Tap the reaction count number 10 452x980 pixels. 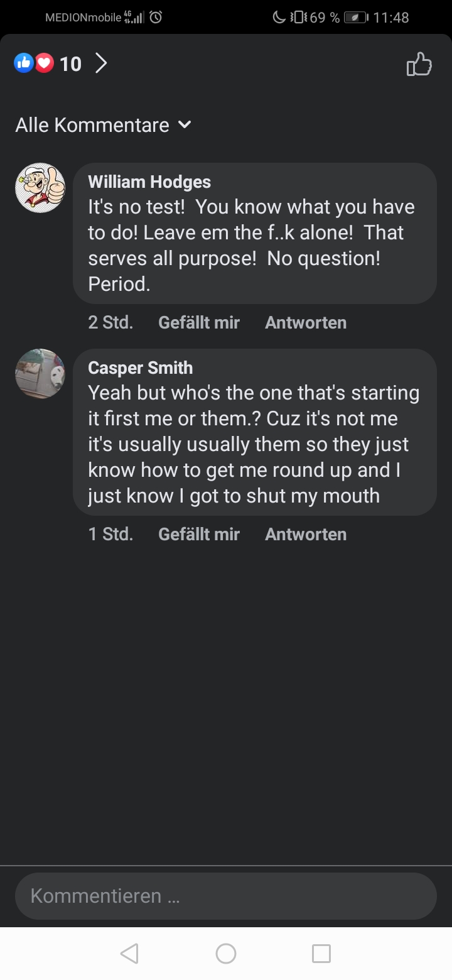click(x=71, y=63)
